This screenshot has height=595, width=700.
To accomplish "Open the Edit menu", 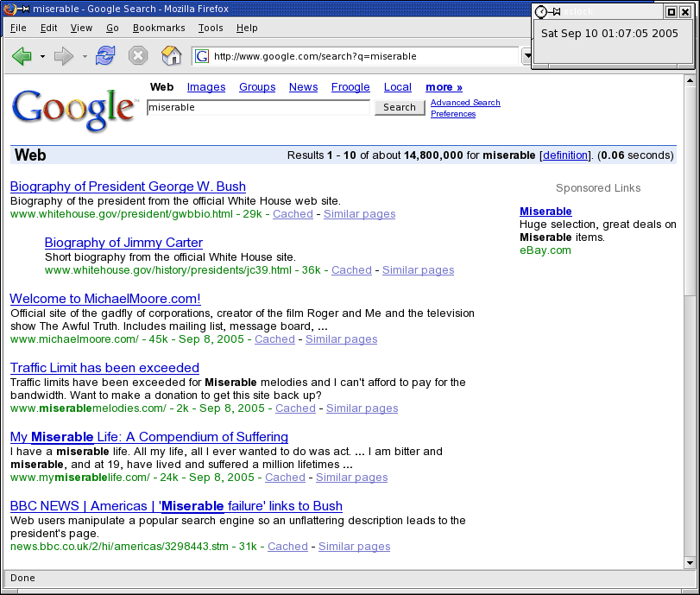I will [x=48, y=28].
